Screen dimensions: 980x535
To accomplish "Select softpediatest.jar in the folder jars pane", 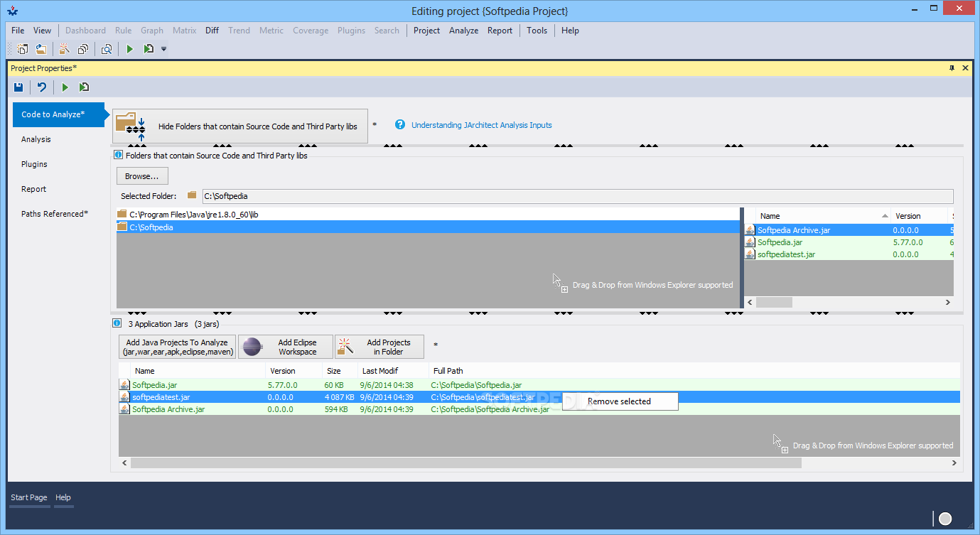I will point(849,254).
